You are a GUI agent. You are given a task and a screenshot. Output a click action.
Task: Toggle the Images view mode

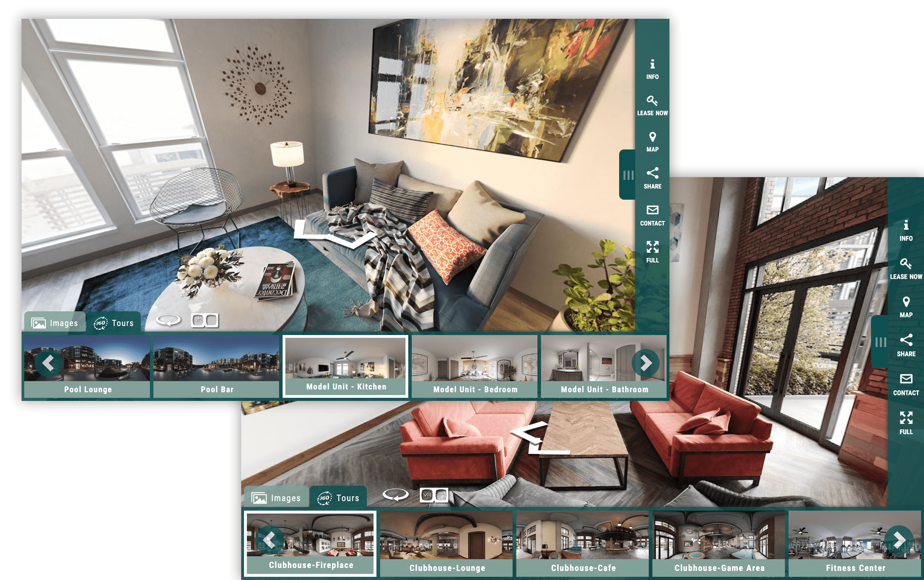55,323
